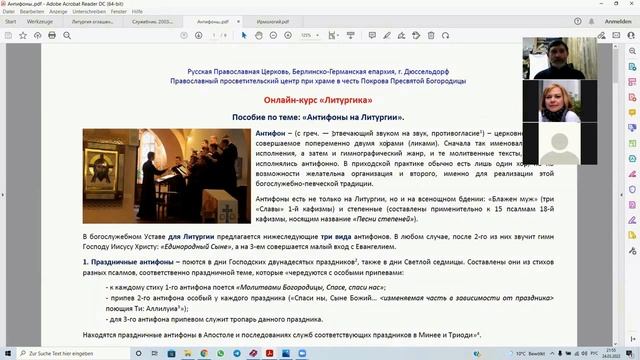This screenshot has width=640, height=360.
Task: Open the Unterschreiben menu
Action: [x=89, y=11]
